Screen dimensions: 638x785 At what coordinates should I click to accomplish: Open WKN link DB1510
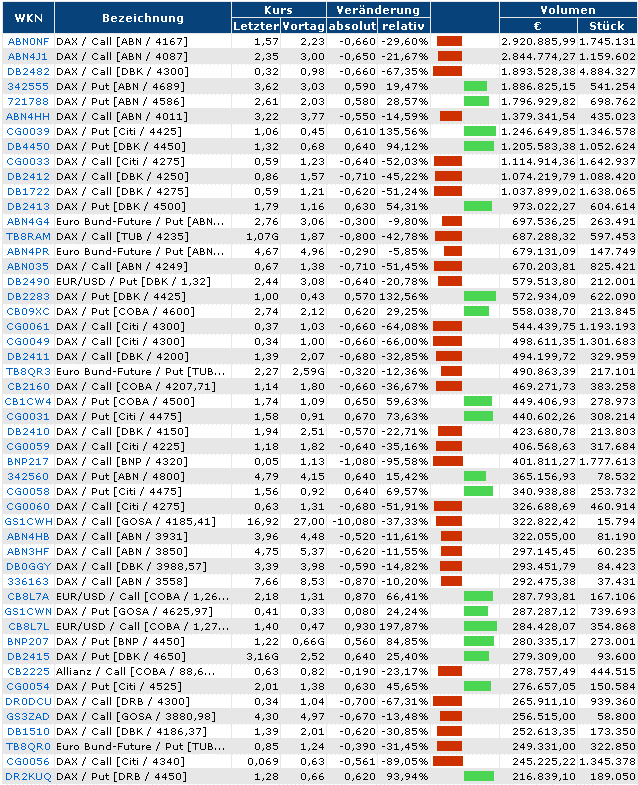pos(29,732)
